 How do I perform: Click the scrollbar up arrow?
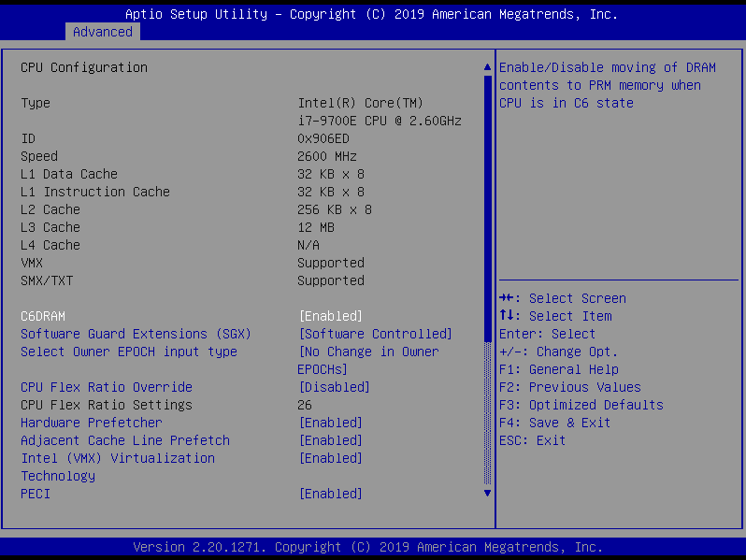(x=487, y=68)
